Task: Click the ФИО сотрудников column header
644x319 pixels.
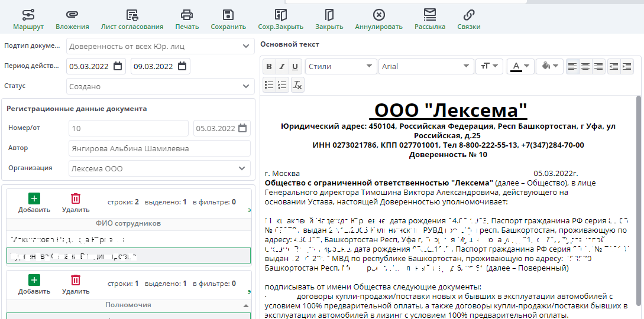Action: pyautogui.click(x=128, y=223)
